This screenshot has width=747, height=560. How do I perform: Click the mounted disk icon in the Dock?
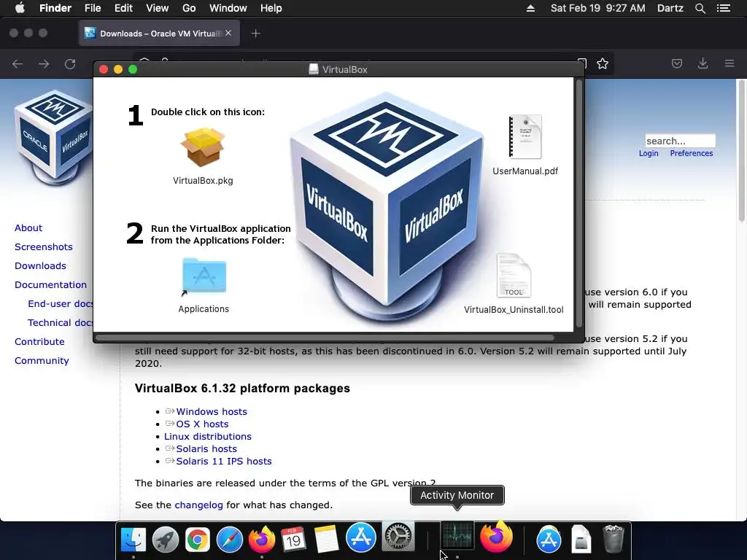point(581,539)
